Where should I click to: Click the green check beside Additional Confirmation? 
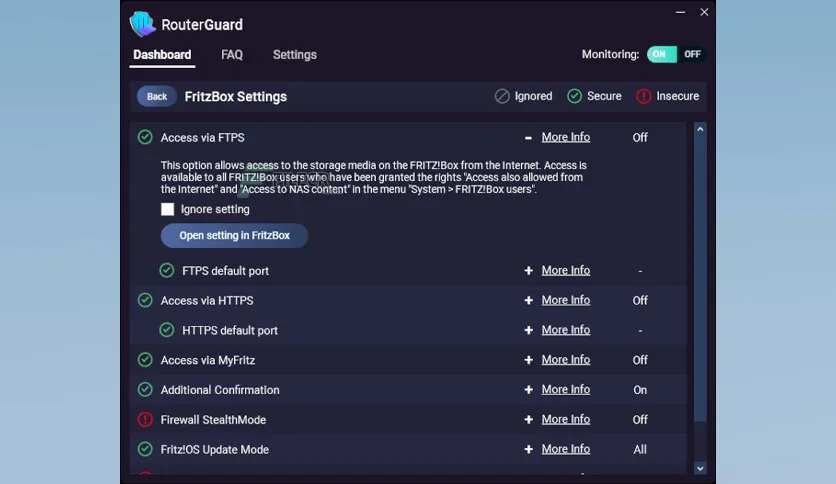(145, 390)
